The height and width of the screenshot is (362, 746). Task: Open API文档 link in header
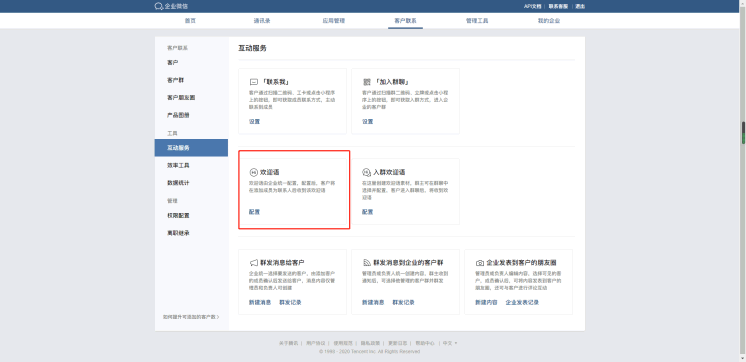tap(532, 6)
